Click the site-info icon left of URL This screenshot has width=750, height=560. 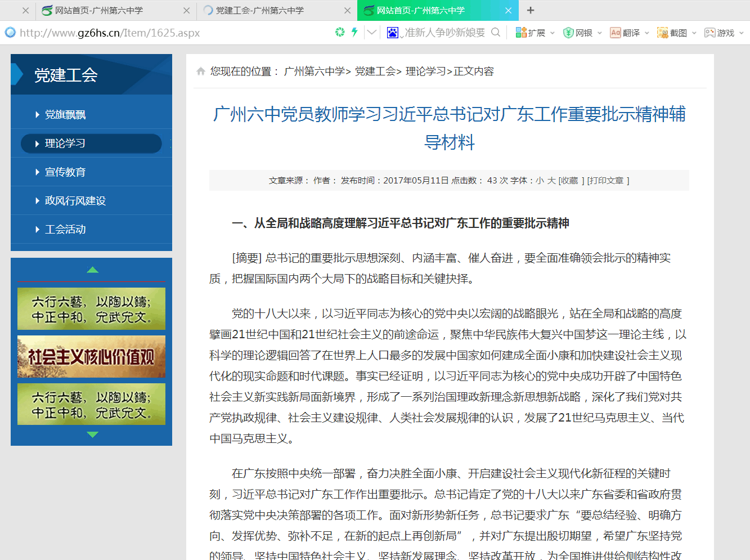pyautogui.click(x=10, y=33)
